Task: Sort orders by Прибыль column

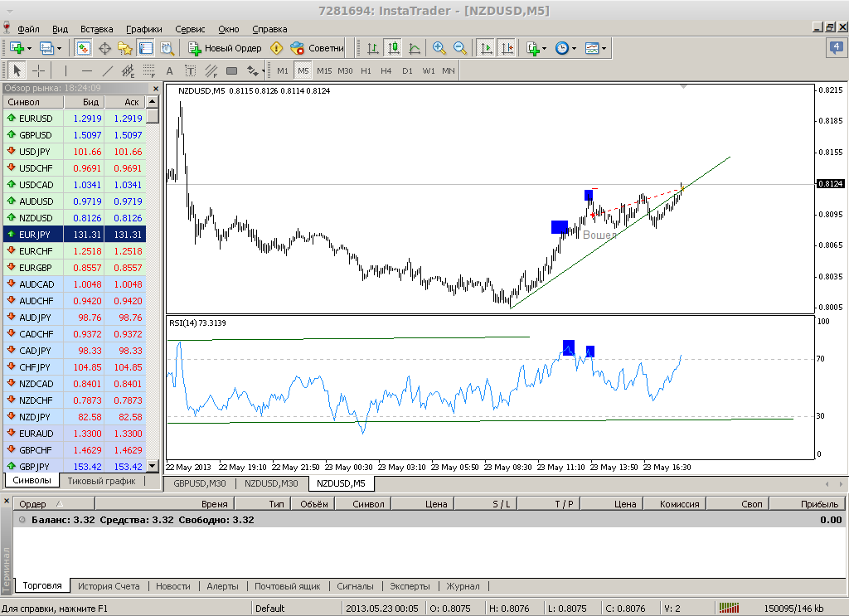Action: tap(807, 504)
